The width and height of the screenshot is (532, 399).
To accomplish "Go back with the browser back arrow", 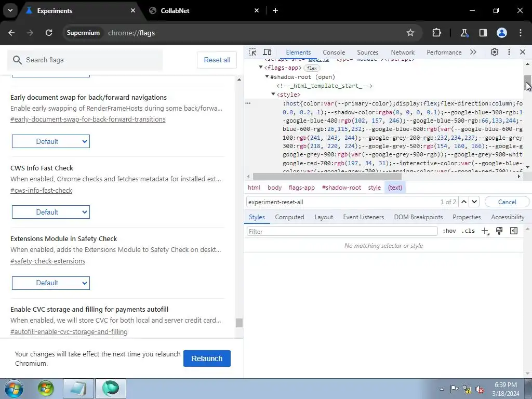I will 11,33.
